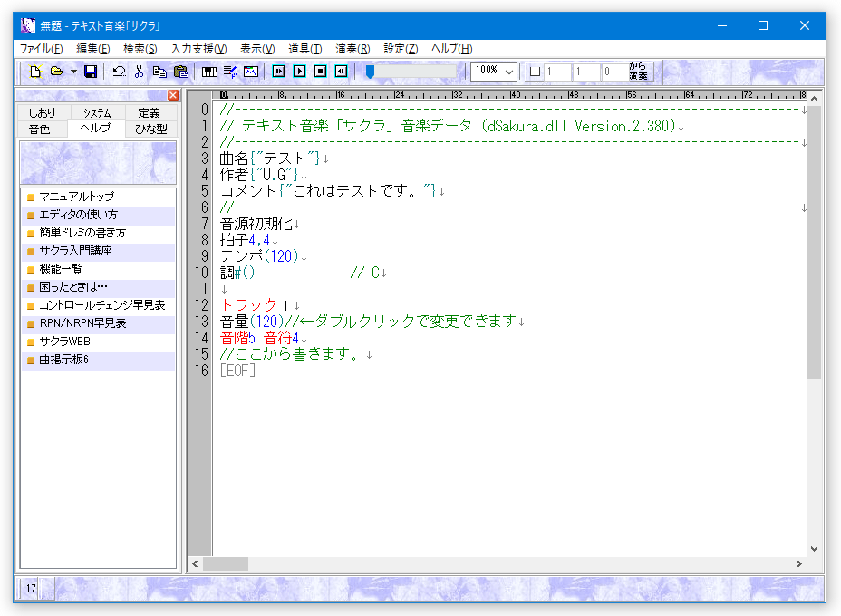Screen dimensions: 841x616
Task: Open RPN/NRPN早見表 entry
Action: click(98, 323)
